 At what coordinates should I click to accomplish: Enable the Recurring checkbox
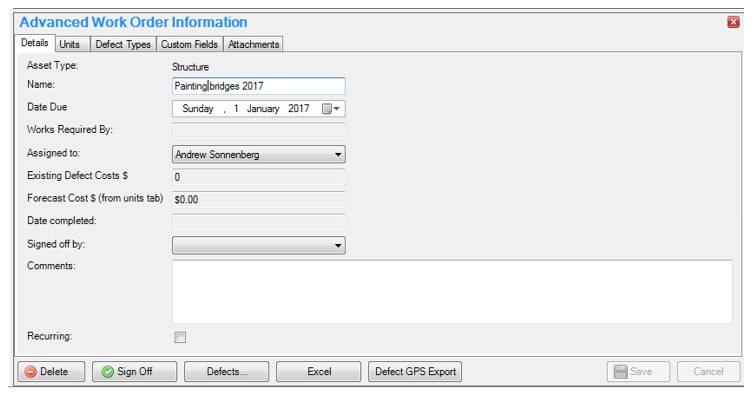click(180, 337)
